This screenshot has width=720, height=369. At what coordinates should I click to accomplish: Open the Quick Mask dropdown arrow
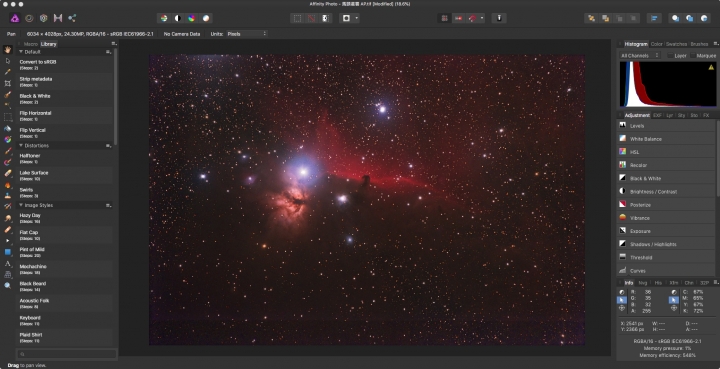(357, 18)
